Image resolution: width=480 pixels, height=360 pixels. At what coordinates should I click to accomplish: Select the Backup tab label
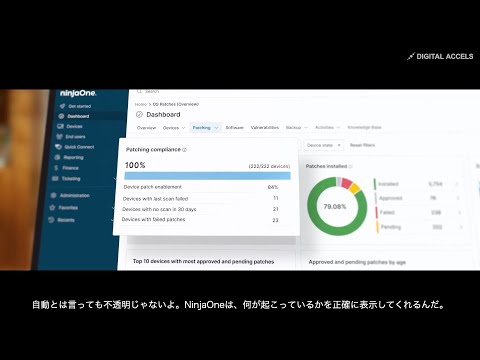click(293, 127)
